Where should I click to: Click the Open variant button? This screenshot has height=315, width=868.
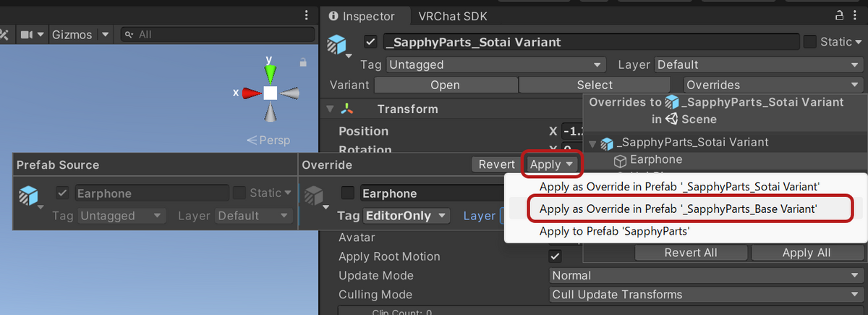click(x=445, y=85)
